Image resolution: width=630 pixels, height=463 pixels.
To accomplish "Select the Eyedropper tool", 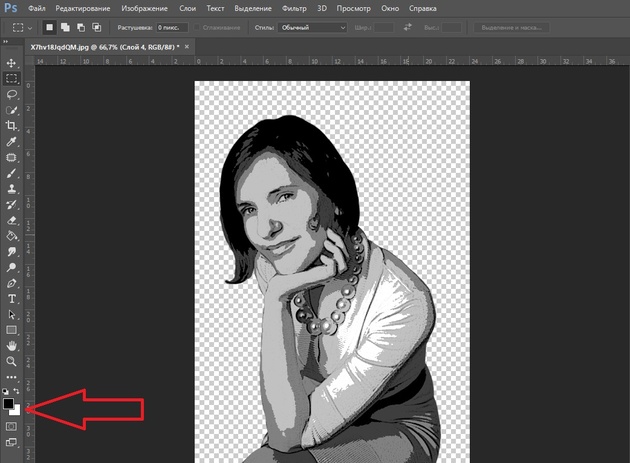I will coord(11,141).
